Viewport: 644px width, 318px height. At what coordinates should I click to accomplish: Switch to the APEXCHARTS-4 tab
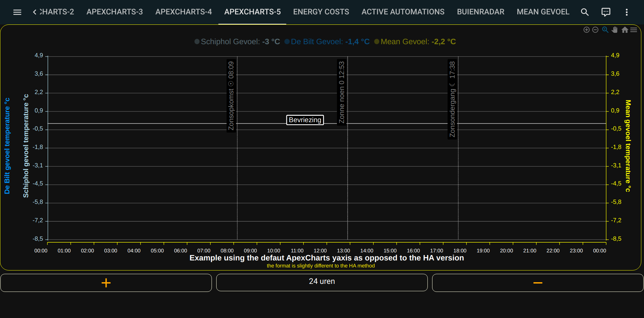183,12
